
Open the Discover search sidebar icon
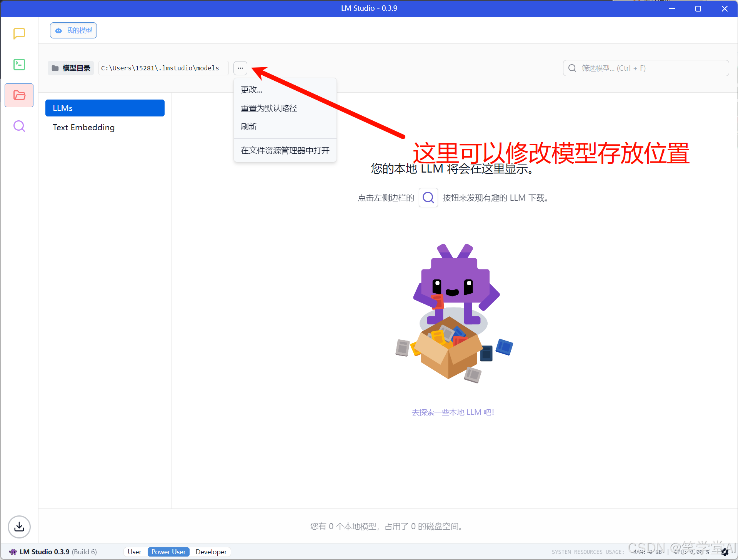coord(19,126)
